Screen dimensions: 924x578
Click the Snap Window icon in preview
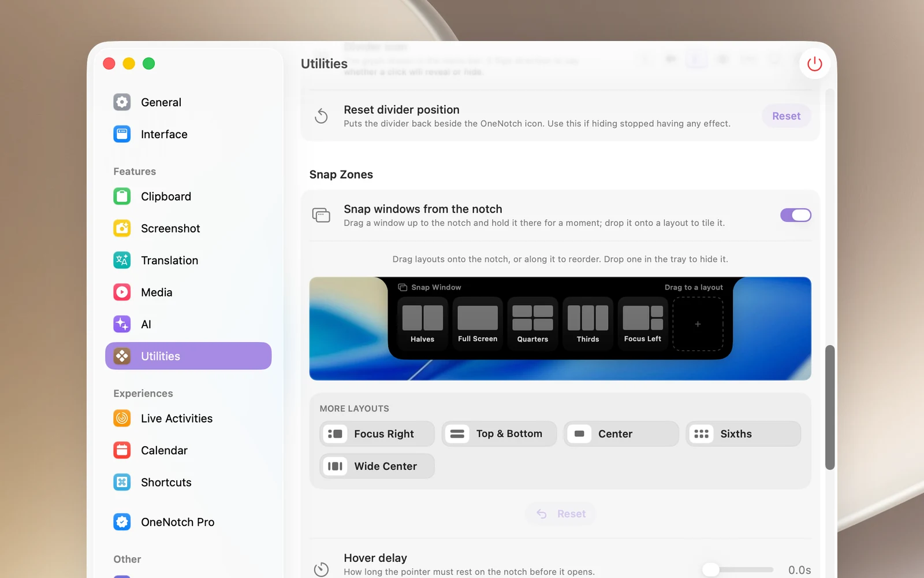pyautogui.click(x=403, y=287)
